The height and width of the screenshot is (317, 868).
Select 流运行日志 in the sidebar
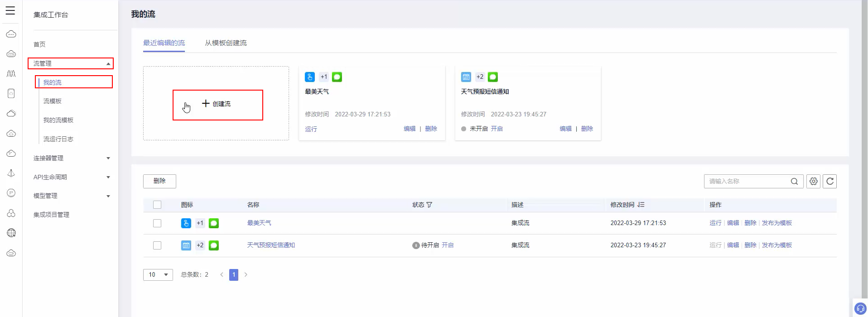point(58,139)
